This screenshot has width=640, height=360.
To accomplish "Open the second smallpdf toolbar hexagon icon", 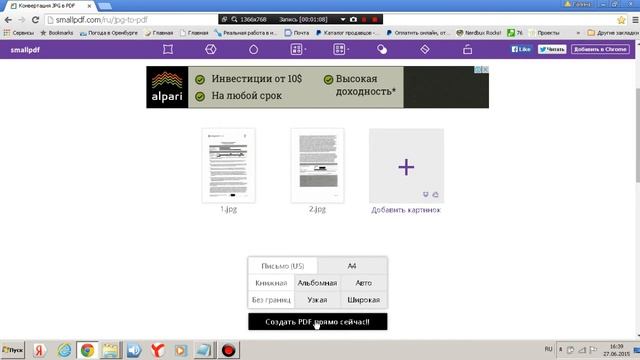I will 211,49.
